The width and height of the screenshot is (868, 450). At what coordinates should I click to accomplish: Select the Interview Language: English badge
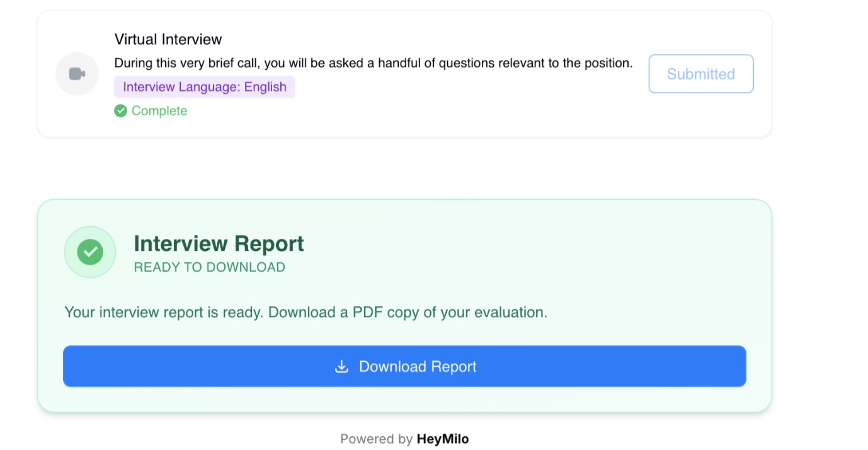click(204, 87)
